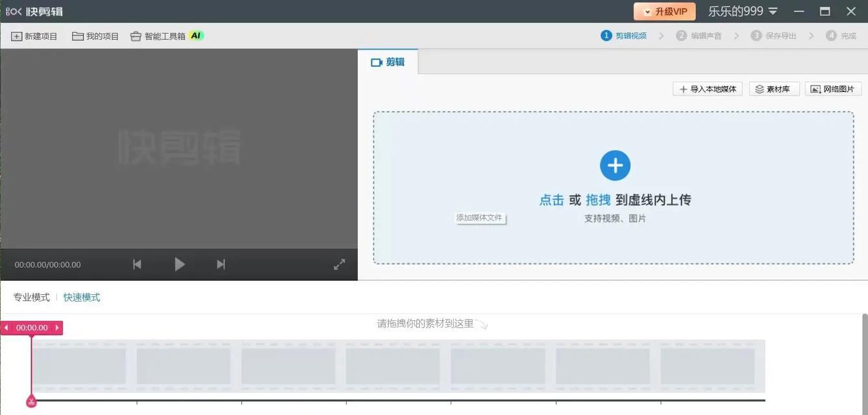
Task: Click the scissors playhead cut icon
Action: point(31,402)
